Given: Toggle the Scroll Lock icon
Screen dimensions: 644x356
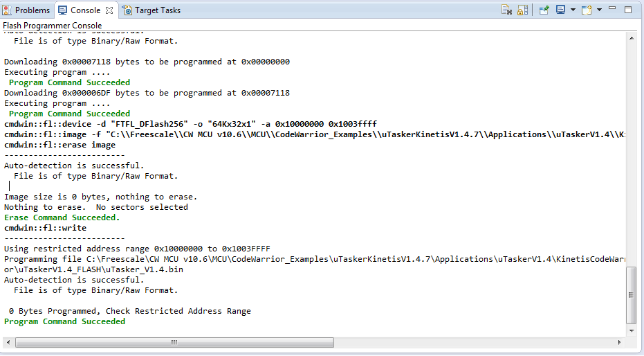Looking at the screenshot, I should pyautogui.click(x=522, y=10).
